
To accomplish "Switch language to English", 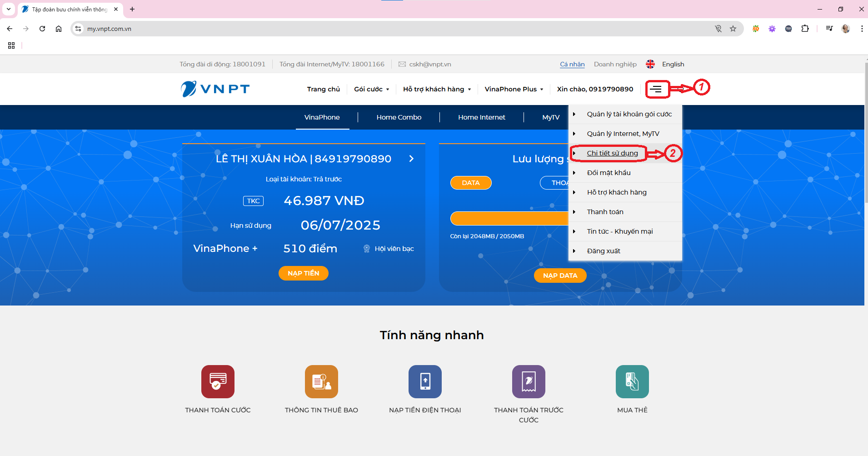I will 673,64.
